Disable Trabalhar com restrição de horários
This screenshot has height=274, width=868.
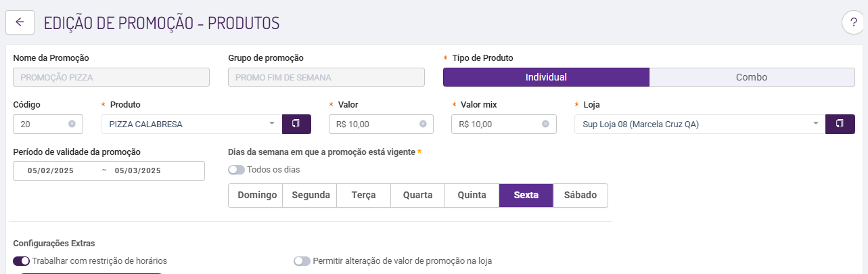(22, 260)
